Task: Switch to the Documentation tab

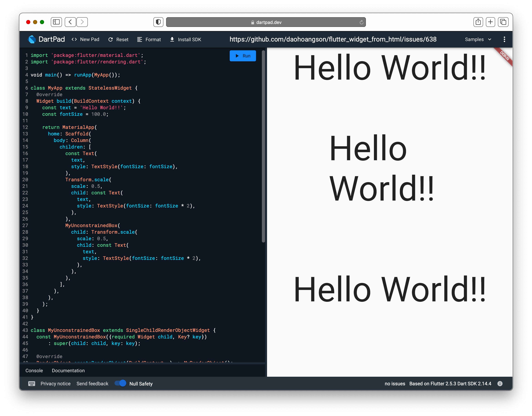Action: point(68,370)
